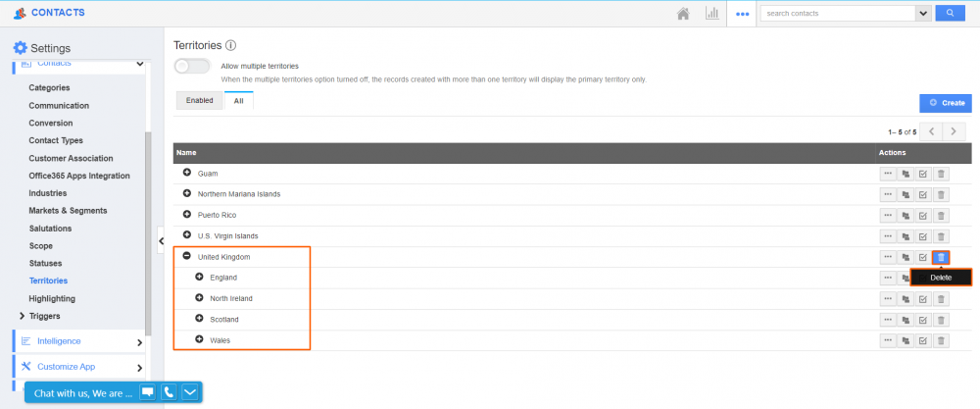Click the trash icon for Guam

coord(941,173)
